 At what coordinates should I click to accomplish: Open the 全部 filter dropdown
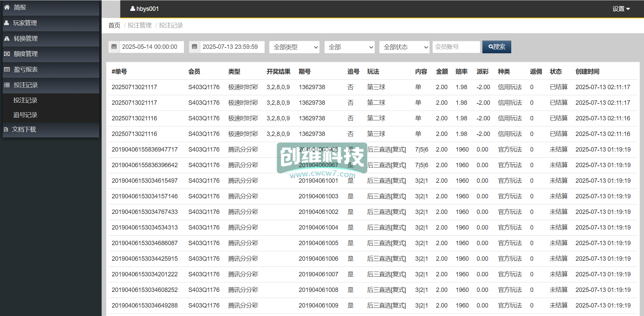click(x=350, y=47)
